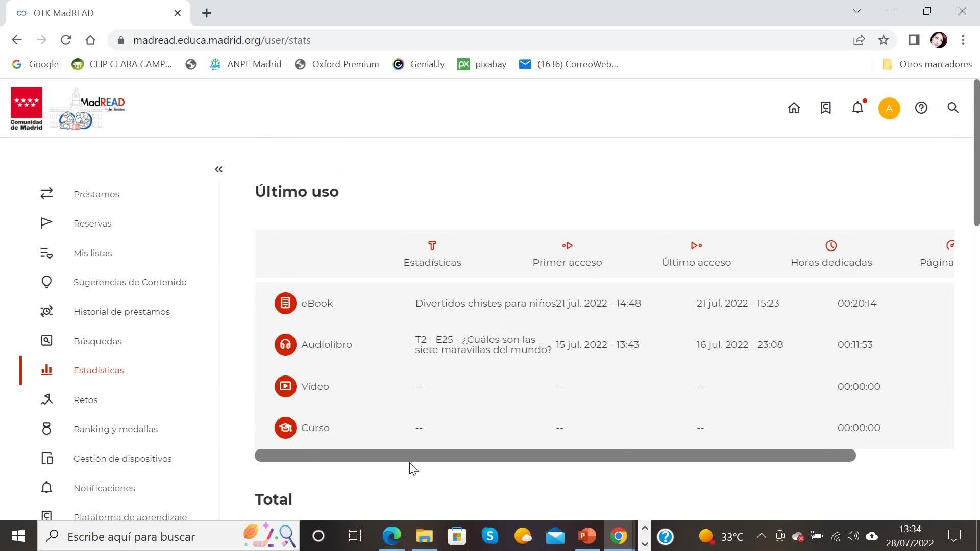This screenshot has width=980, height=551.
Task: Expand Chrome tab search dropdown arrow
Action: click(x=856, y=11)
